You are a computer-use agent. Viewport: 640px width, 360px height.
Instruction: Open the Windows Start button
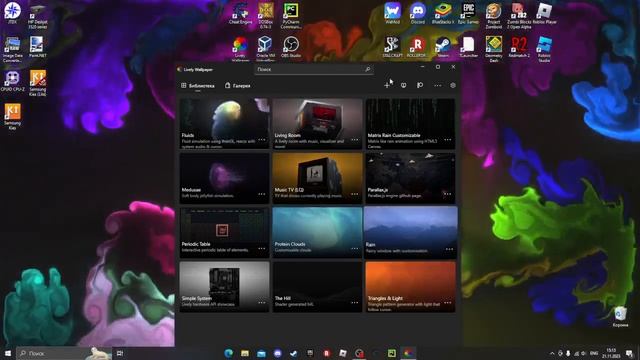(7, 353)
